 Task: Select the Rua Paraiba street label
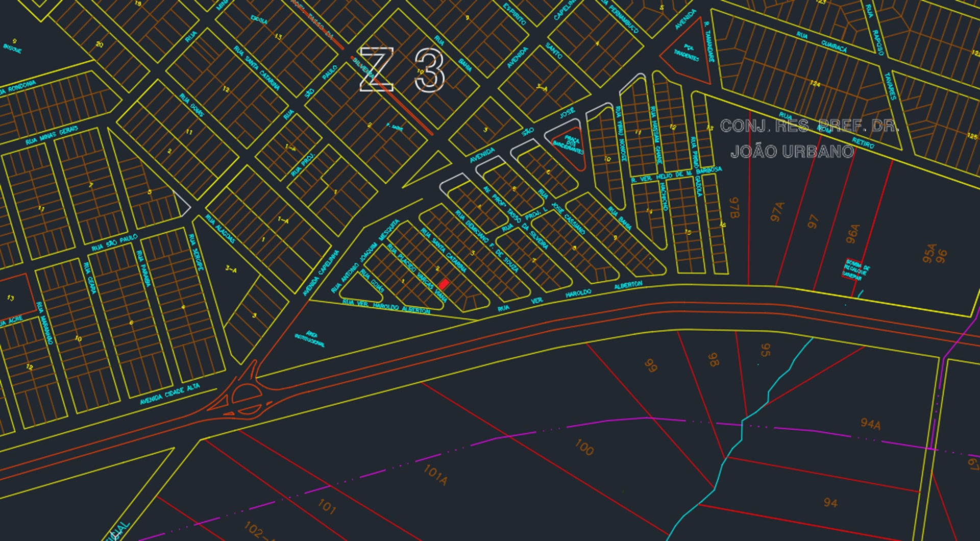coord(143,268)
